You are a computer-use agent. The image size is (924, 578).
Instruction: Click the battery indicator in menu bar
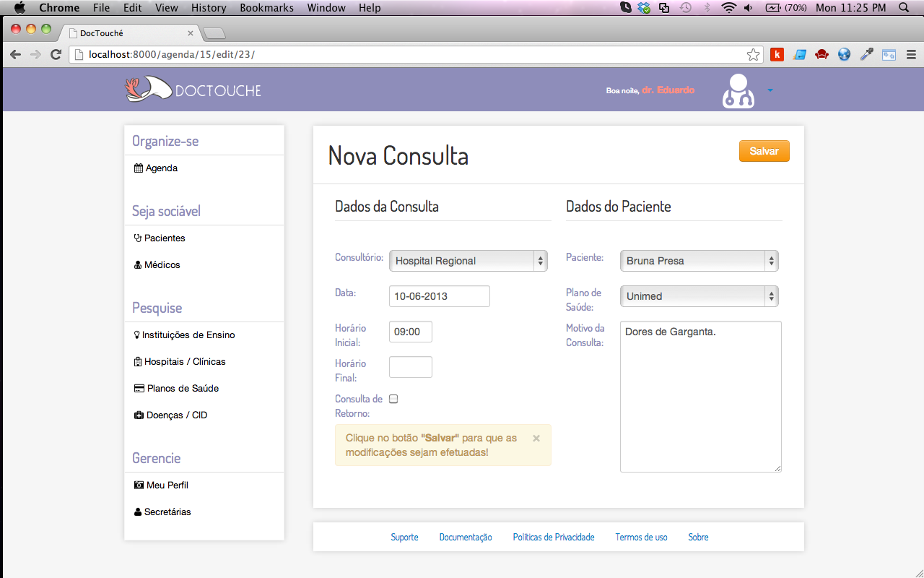point(786,8)
